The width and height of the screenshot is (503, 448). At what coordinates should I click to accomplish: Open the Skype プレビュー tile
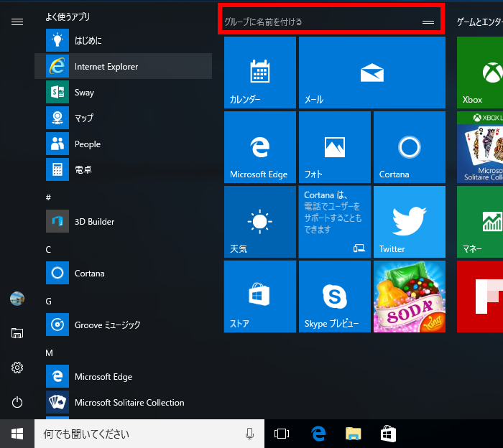point(335,297)
